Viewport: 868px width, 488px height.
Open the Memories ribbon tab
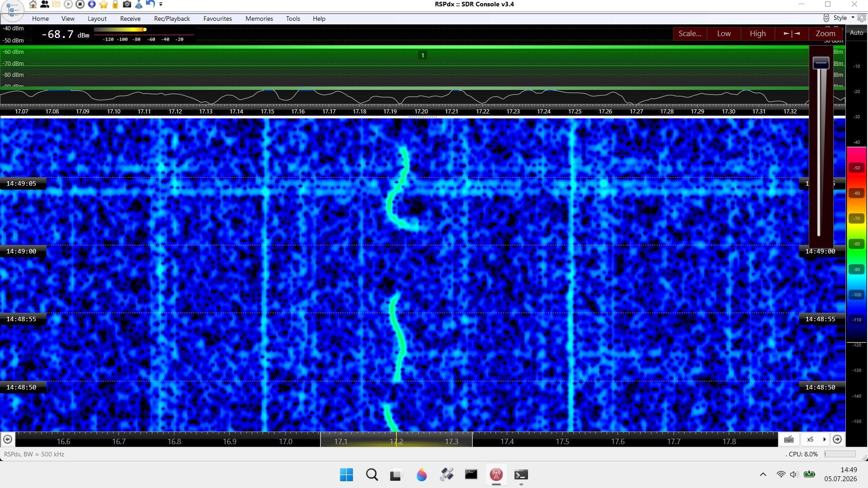click(259, 19)
